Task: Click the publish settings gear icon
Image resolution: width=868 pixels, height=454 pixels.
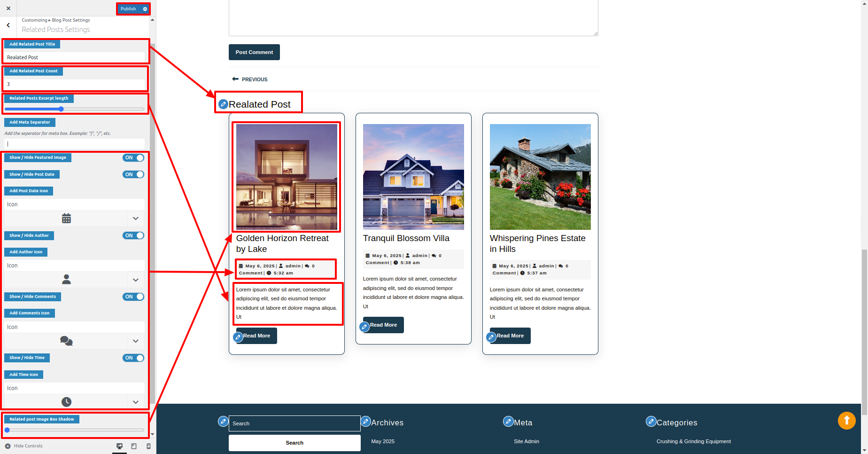Action: 145,9
